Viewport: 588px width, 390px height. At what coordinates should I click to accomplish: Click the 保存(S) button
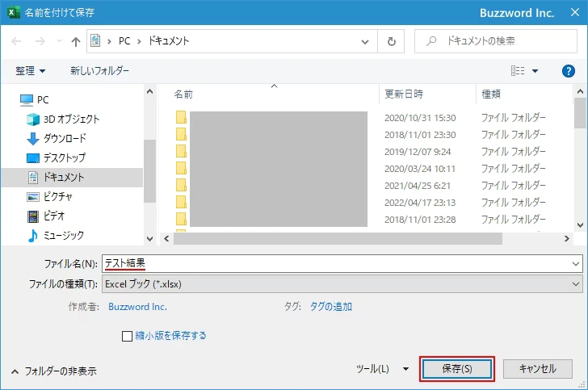457,369
